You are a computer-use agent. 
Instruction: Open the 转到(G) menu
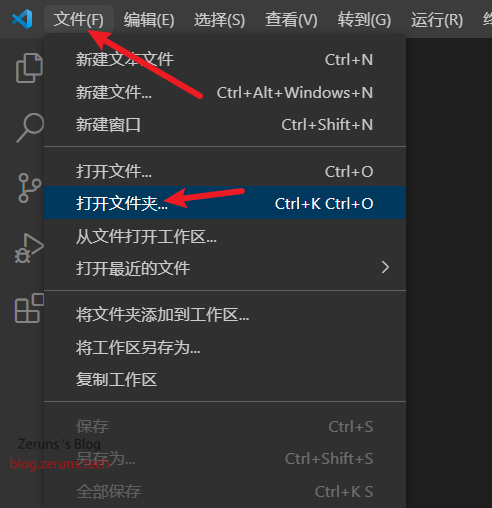(364, 19)
